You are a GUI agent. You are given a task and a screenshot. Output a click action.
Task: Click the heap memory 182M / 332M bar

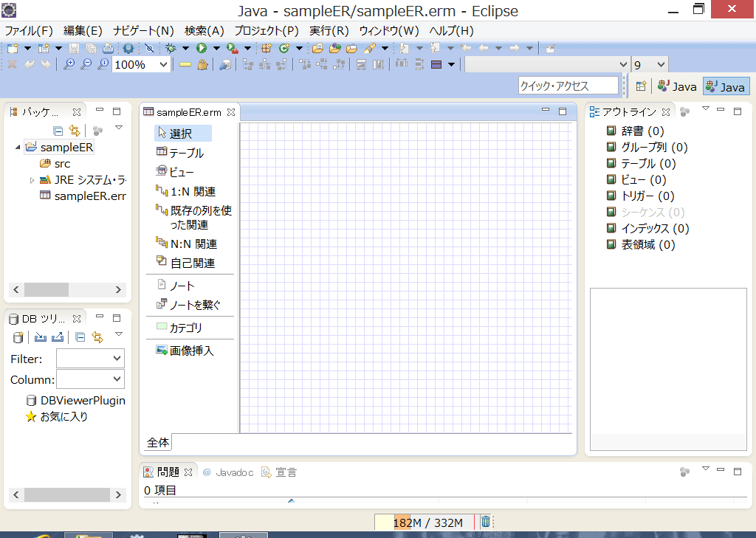[425, 522]
